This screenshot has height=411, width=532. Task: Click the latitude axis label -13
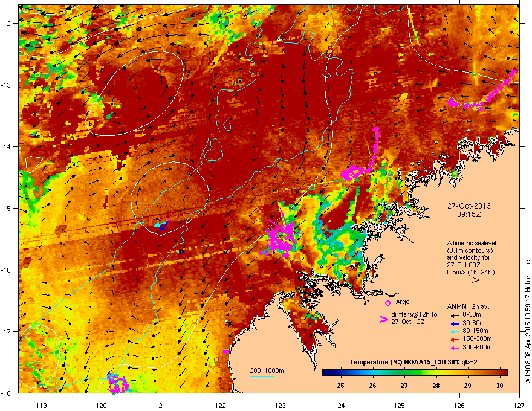click(x=7, y=85)
